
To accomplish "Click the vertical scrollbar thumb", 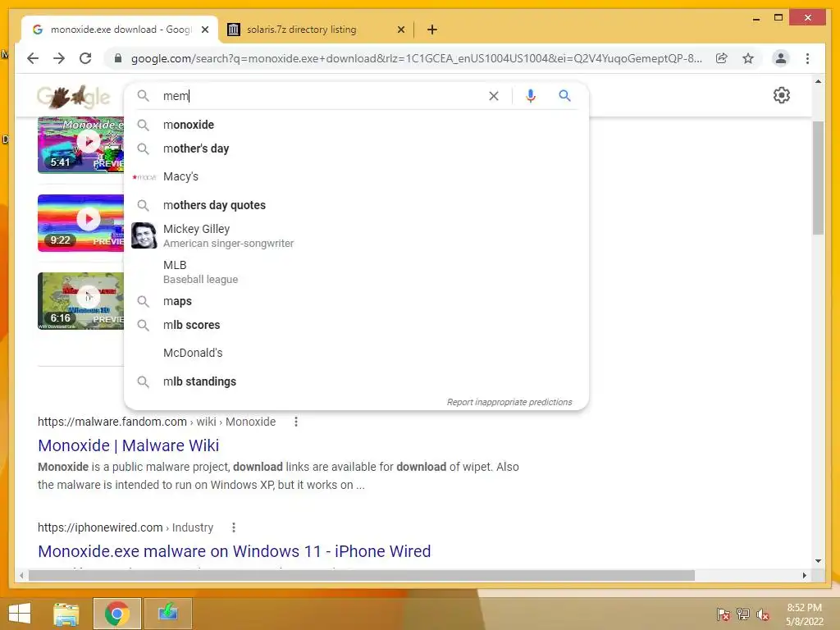I will [x=818, y=178].
